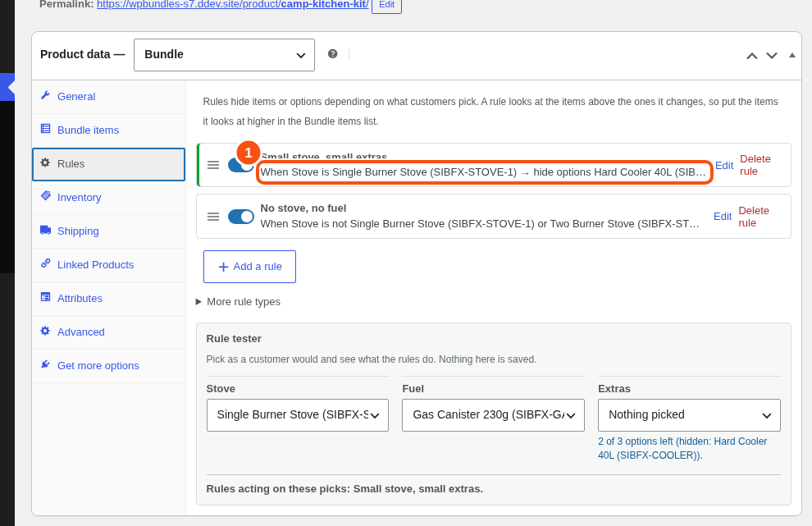Expand More rule types
This screenshot has width=812, height=526.
[238, 302]
